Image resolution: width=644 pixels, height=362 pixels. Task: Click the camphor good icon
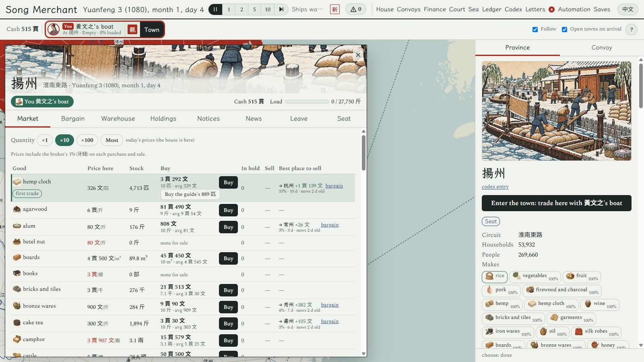click(17, 339)
